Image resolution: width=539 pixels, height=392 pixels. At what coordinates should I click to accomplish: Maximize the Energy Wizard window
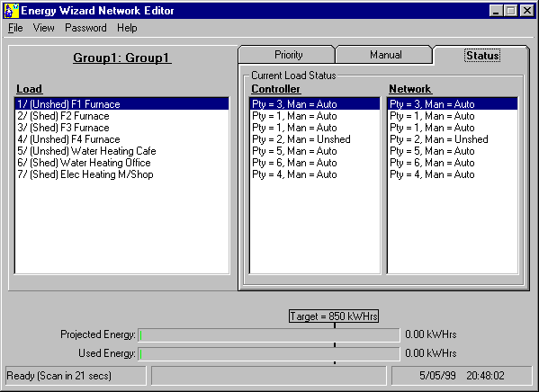tap(511, 11)
